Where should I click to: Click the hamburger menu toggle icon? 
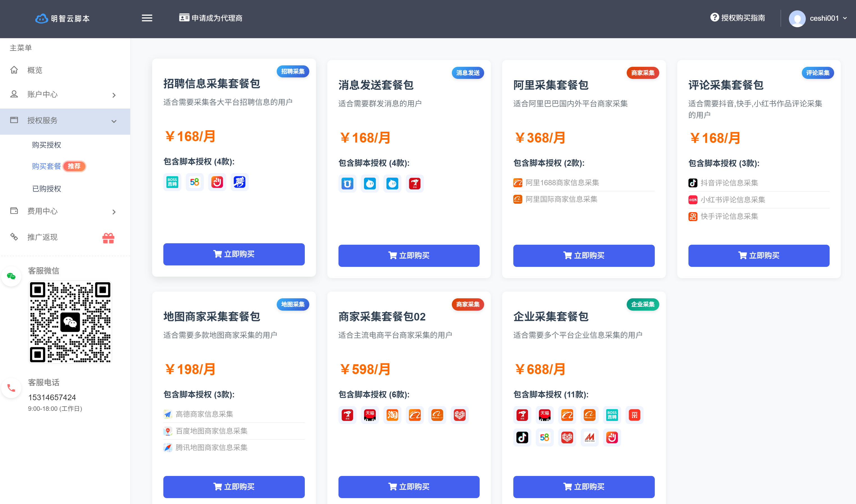[x=147, y=18]
